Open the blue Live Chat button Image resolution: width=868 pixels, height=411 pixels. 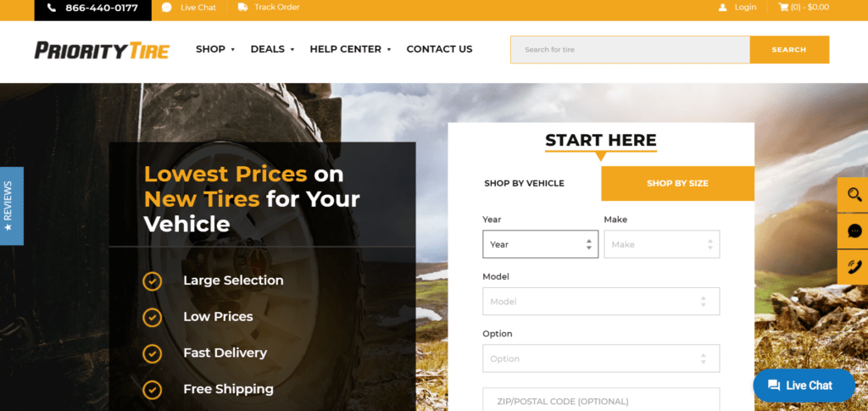pos(804,386)
